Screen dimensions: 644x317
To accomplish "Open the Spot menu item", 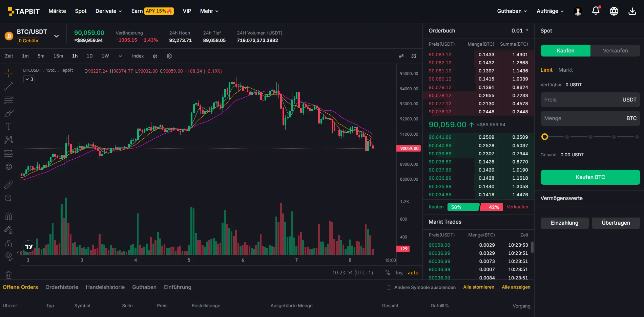I will (81, 11).
